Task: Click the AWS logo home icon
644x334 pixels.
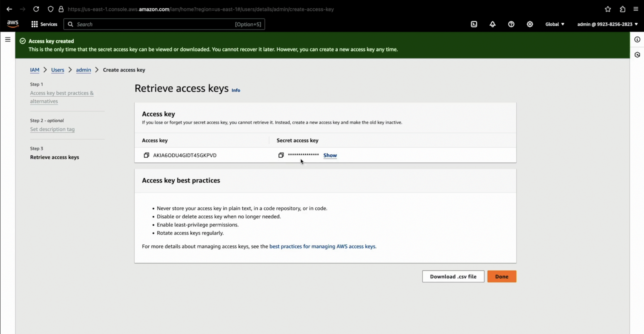Action: [x=13, y=24]
